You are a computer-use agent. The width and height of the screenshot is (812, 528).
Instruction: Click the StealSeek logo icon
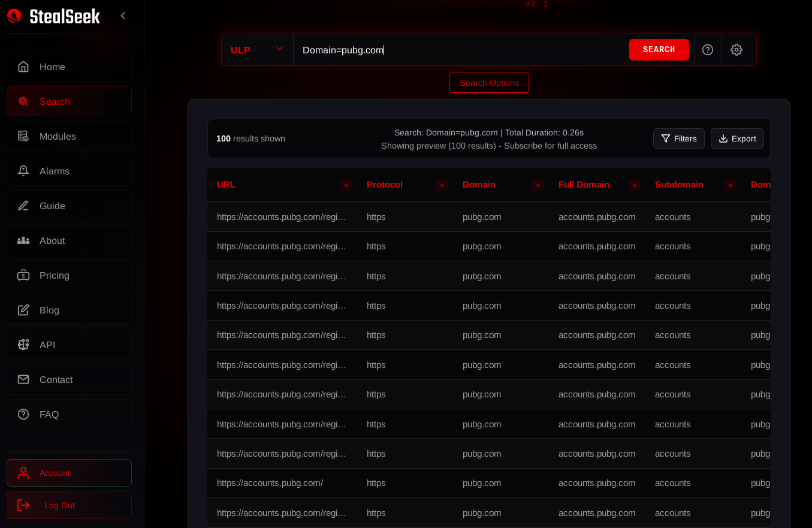(x=14, y=16)
